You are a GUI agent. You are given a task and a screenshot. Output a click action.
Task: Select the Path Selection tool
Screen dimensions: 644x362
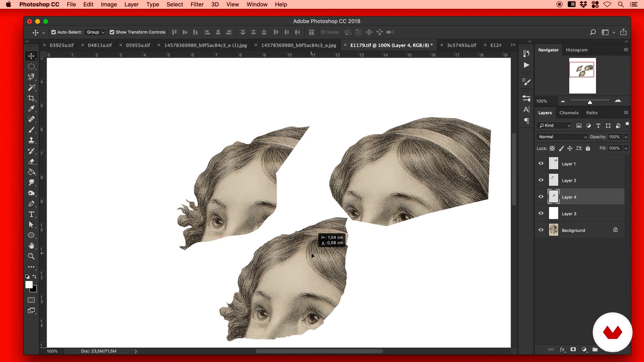click(x=31, y=225)
